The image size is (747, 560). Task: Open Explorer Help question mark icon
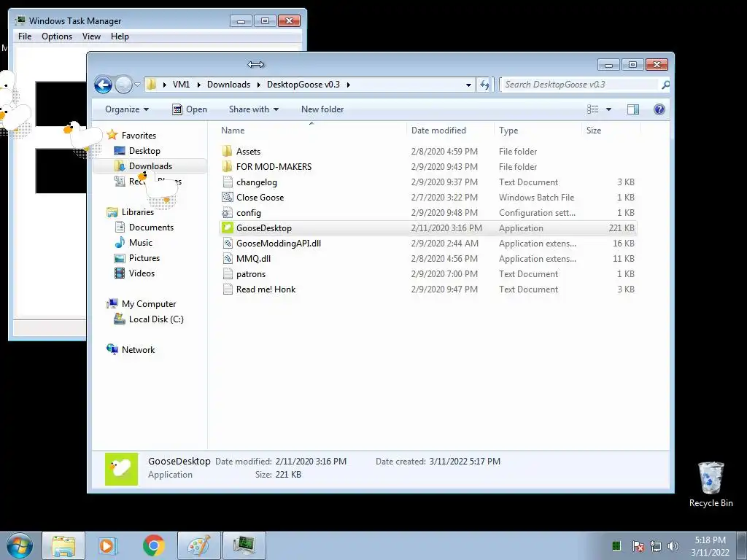[x=659, y=109]
